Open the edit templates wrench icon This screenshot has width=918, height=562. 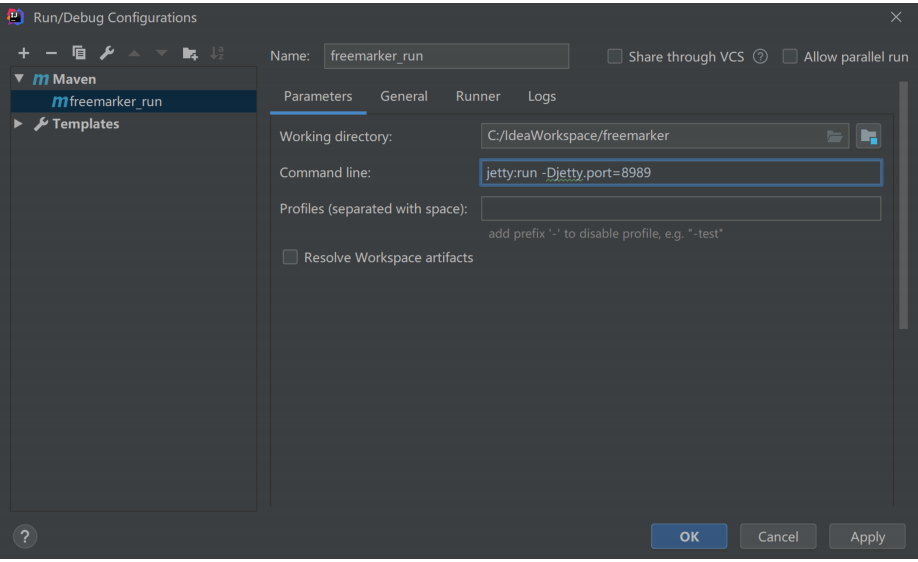pos(107,53)
